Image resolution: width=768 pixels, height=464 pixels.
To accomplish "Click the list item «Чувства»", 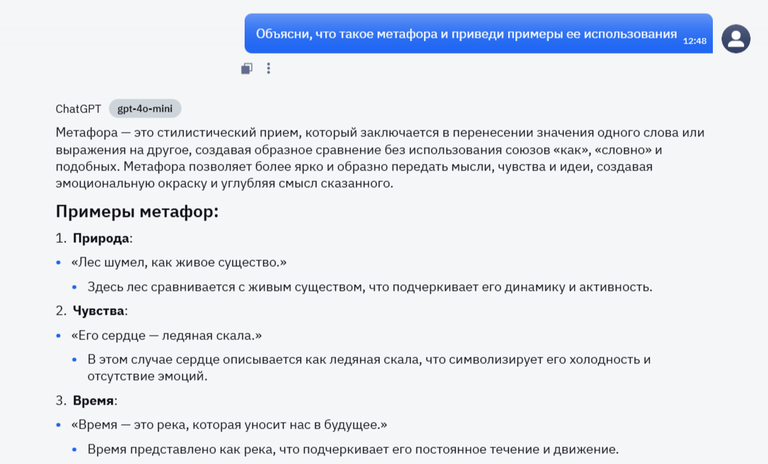I will [x=98, y=311].
